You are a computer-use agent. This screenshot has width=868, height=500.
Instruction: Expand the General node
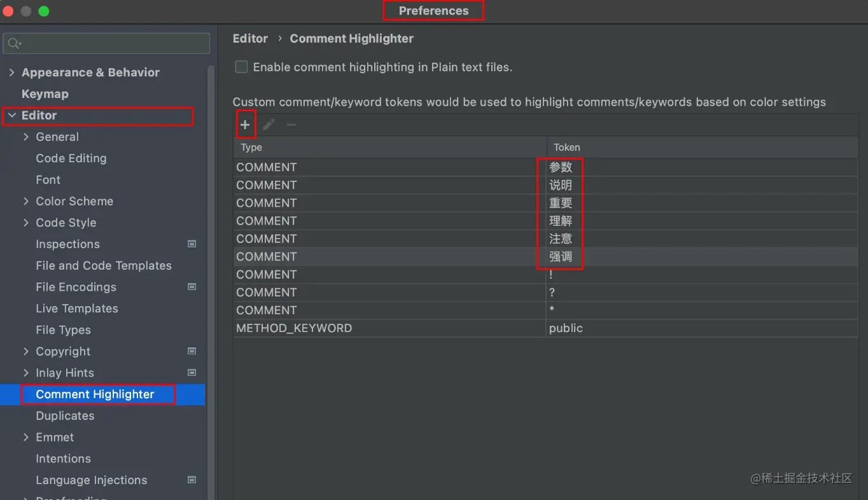(x=26, y=137)
